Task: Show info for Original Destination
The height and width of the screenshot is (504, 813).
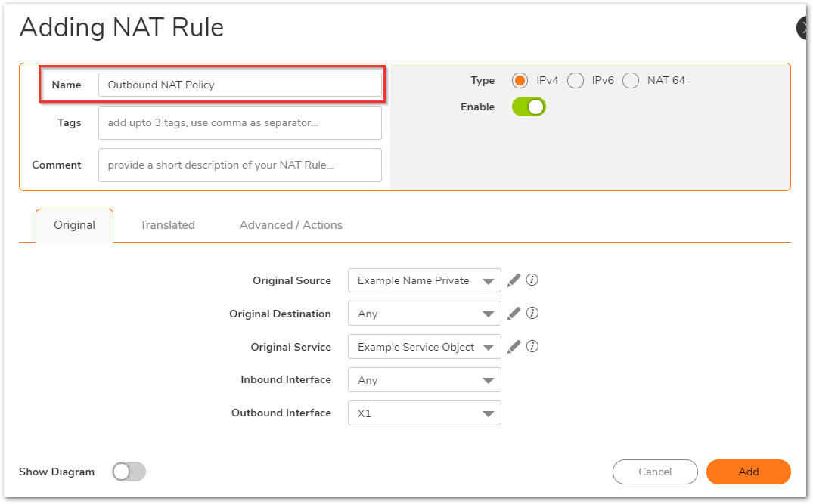Action: click(x=532, y=314)
